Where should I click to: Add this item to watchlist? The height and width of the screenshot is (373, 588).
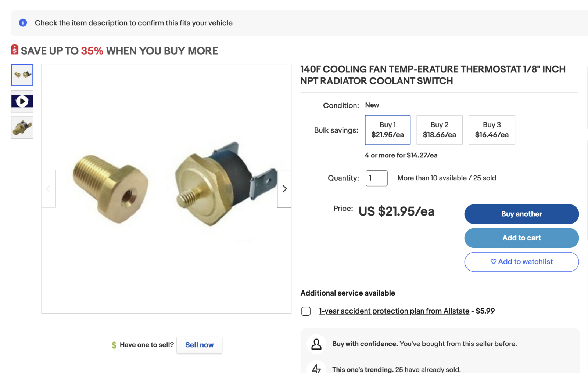[x=521, y=262]
